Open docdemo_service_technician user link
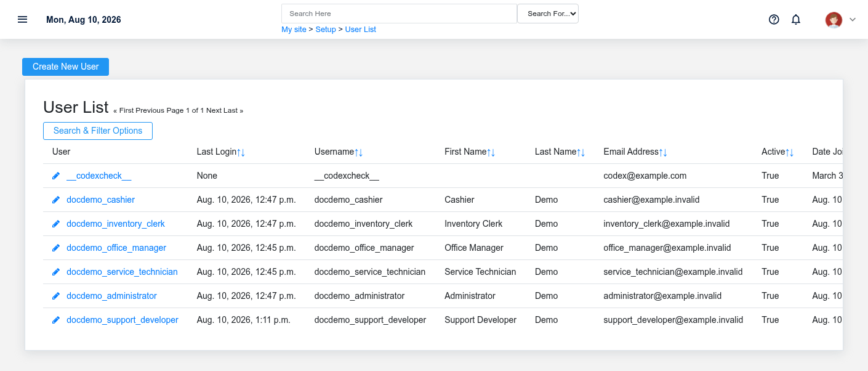868x371 pixels. click(122, 272)
